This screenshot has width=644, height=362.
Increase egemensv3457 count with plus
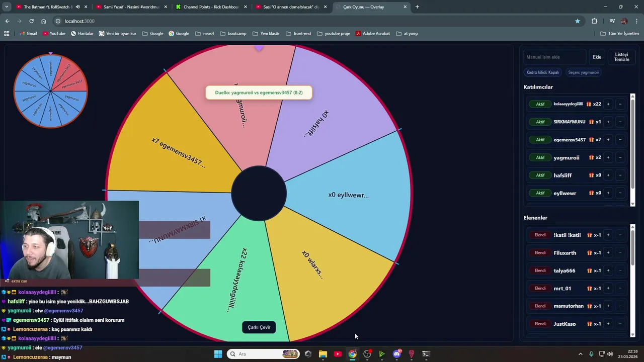[608, 140]
